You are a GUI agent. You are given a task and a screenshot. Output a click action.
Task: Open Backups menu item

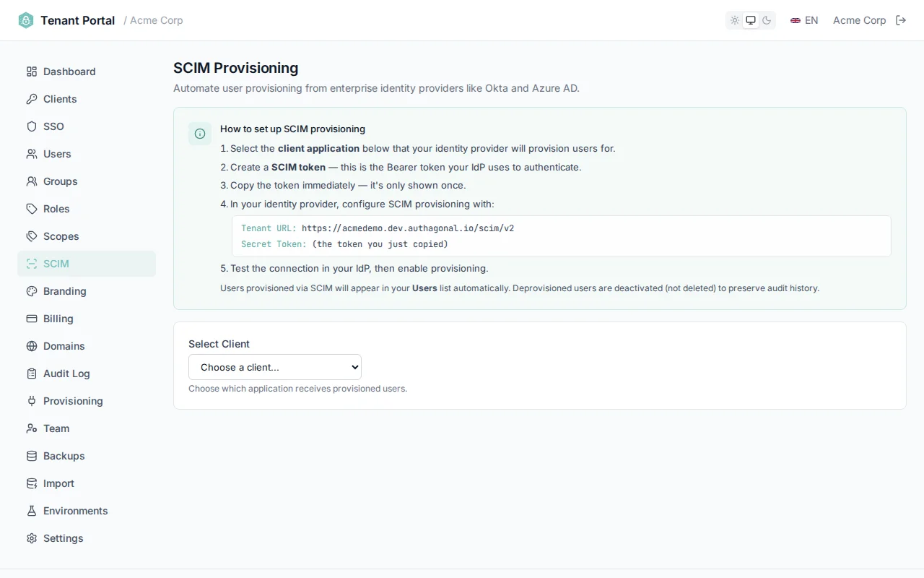[x=87, y=456]
